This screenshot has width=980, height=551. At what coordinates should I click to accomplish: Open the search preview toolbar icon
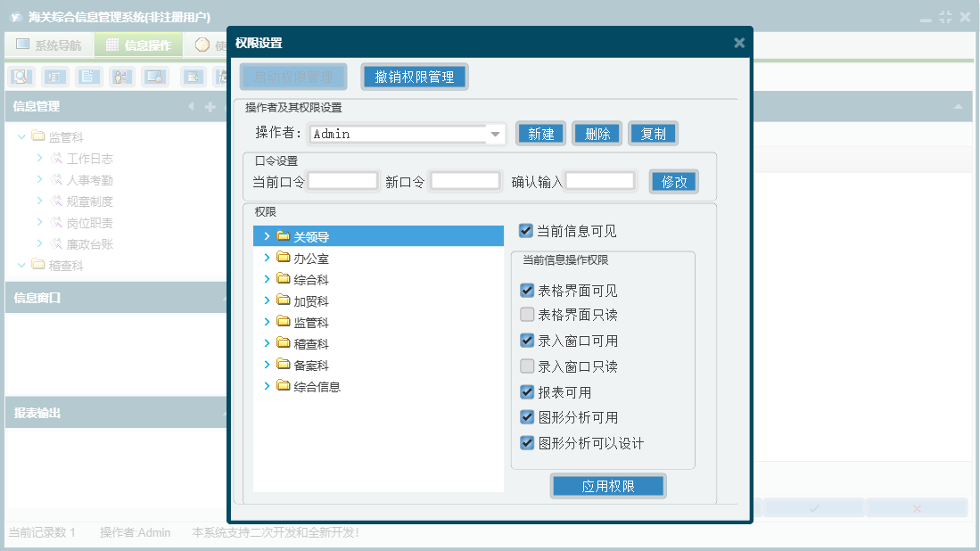pos(21,77)
